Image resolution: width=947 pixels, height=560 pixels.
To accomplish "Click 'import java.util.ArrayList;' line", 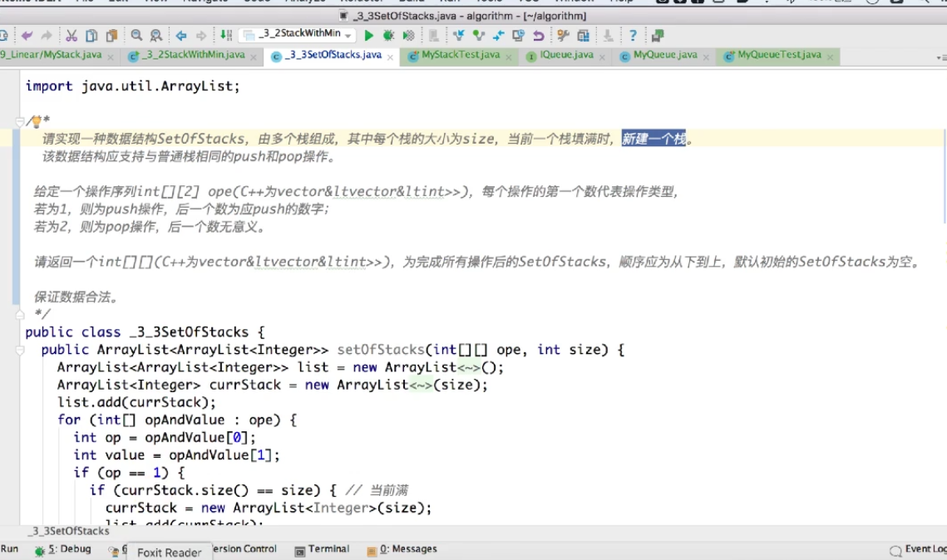I will coord(132,86).
